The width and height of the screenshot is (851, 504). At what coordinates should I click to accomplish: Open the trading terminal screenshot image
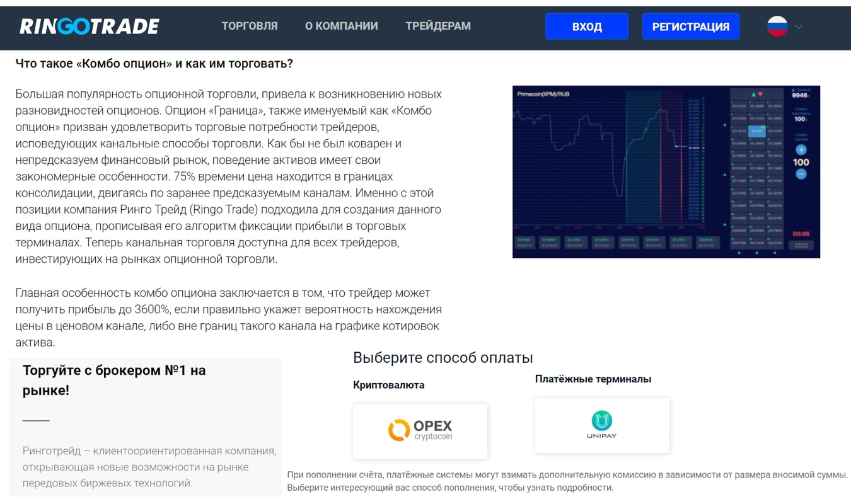point(666,172)
